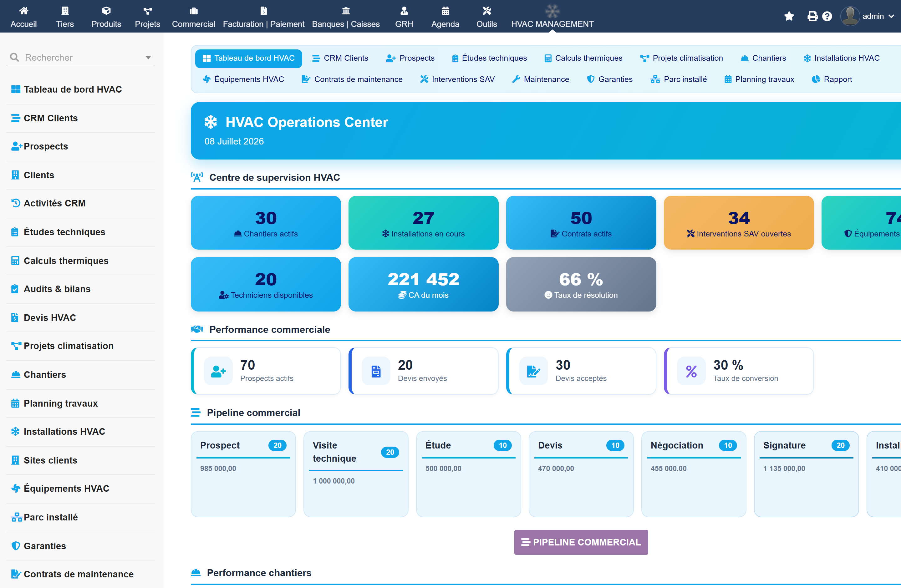Viewport: 901px width, 588px height.
Task: Click the bookmark star icon in top bar
Action: 789,16
